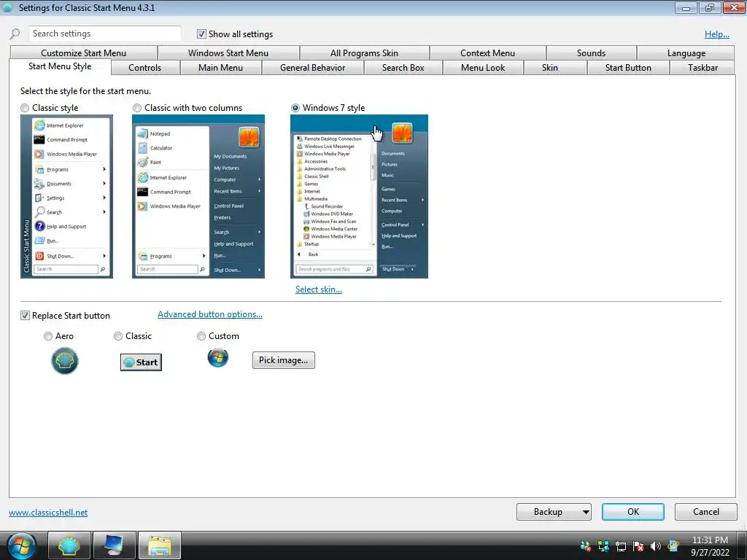Click the network tray icon

621,546
